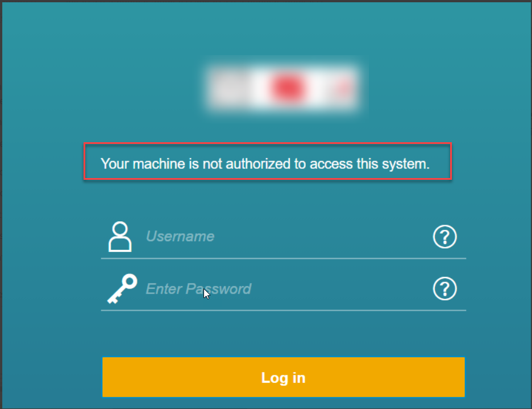Click the machine not authorized error message
This screenshot has width=532, height=409.
pyautogui.click(x=265, y=164)
